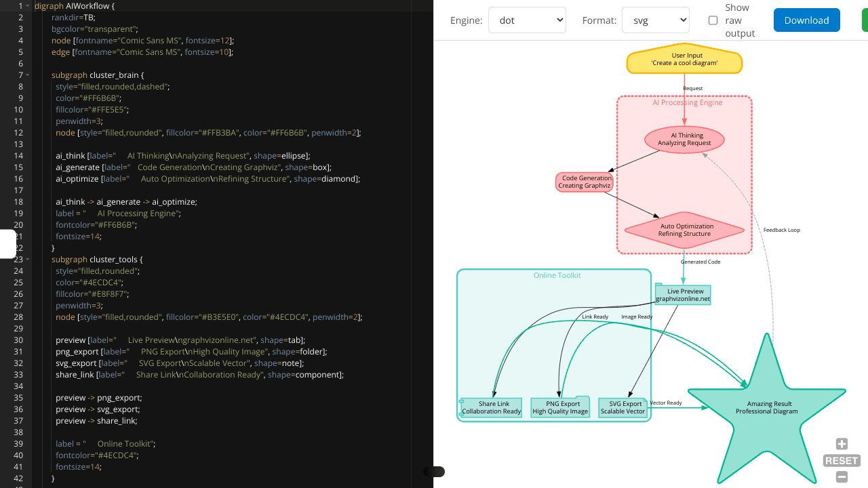Image resolution: width=868 pixels, height=488 pixels.
Task: Open the Engine dropdown set to dot
Action: pos(527,20)
